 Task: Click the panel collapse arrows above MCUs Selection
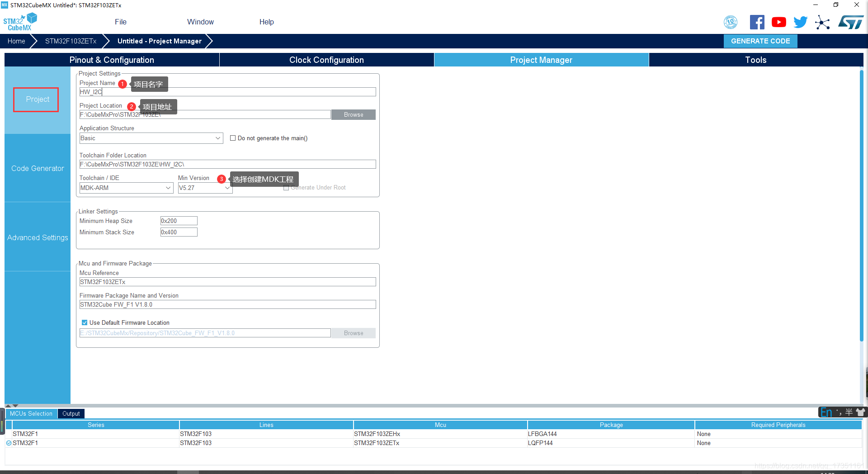[12, 406]
